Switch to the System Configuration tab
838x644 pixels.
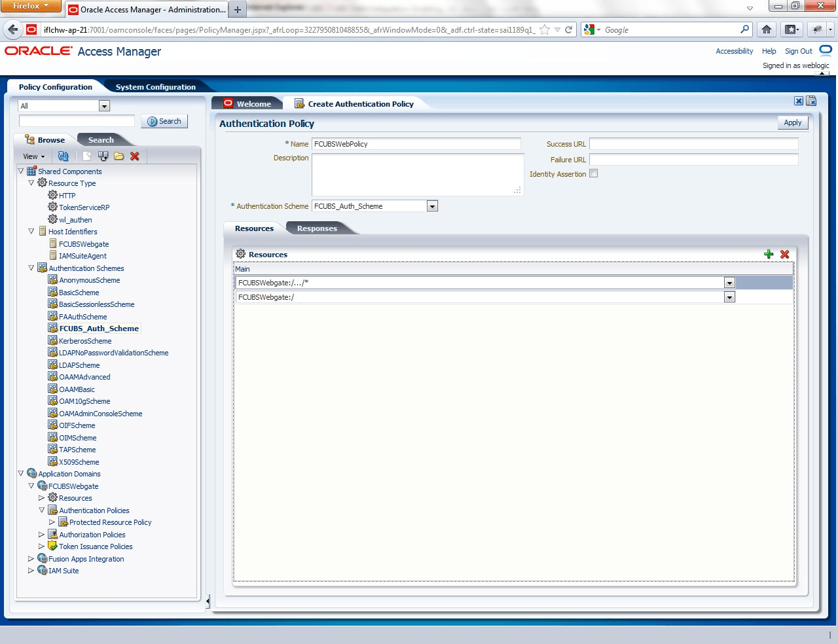click(155, 87)
